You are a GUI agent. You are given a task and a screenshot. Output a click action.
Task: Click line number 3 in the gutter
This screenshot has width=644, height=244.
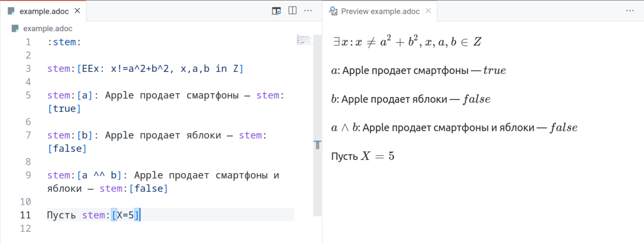point(28,69)
